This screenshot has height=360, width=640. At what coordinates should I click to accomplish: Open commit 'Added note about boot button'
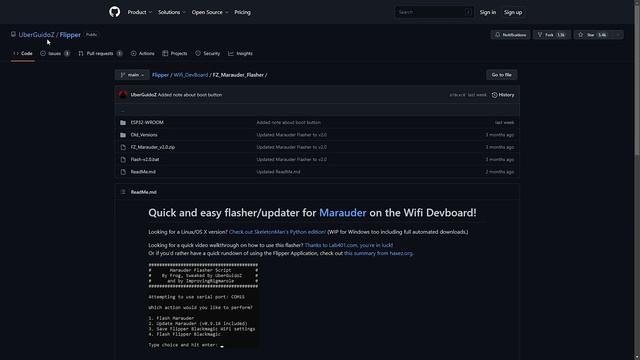(190, 95)
